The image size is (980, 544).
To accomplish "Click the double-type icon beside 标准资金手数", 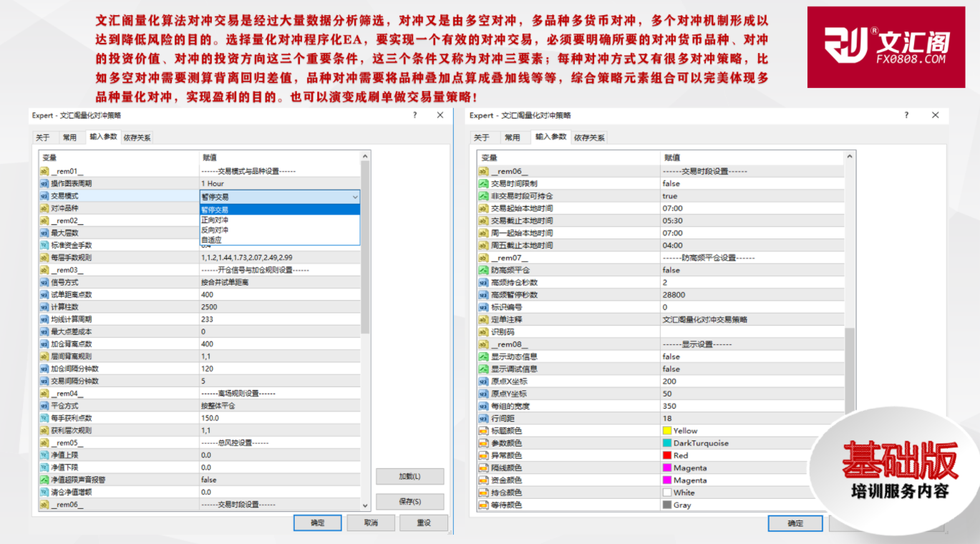I will [x=44, y=246].
